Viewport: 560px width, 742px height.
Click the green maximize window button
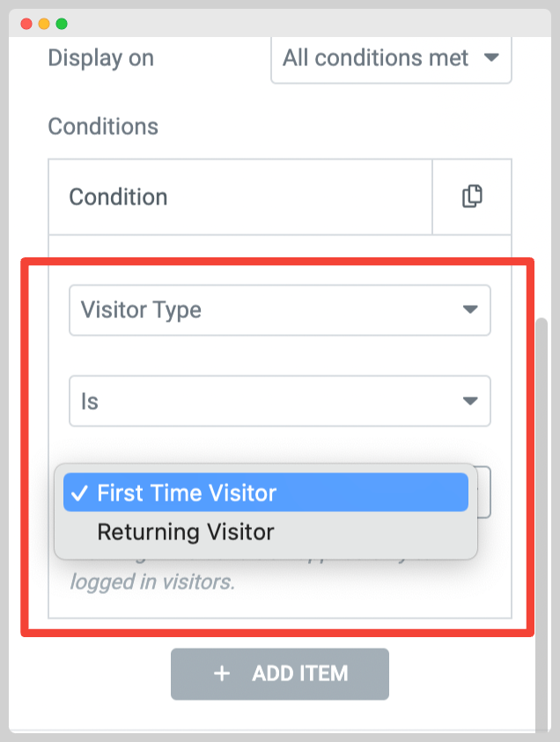tap(62, 24)
